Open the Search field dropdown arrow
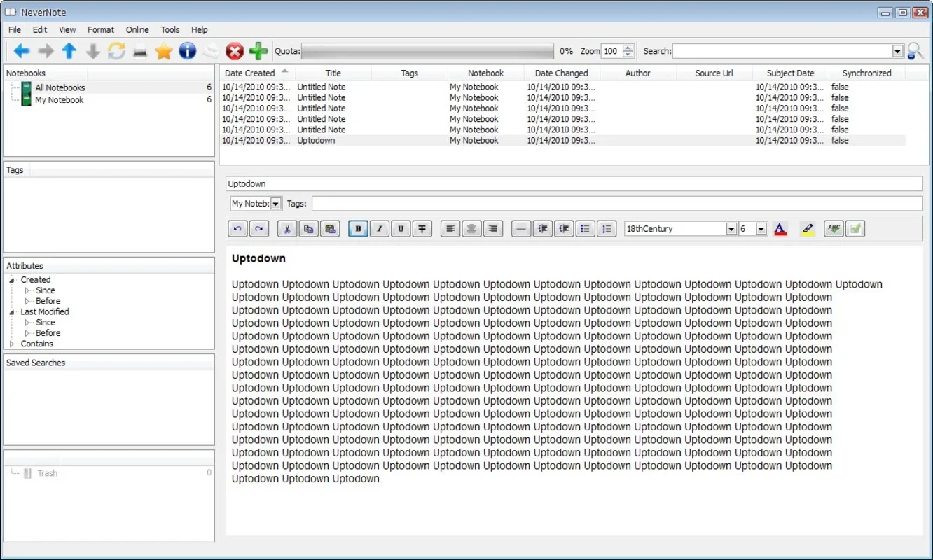Viewport: 933px width, 560px height. [x=898, y=51]
